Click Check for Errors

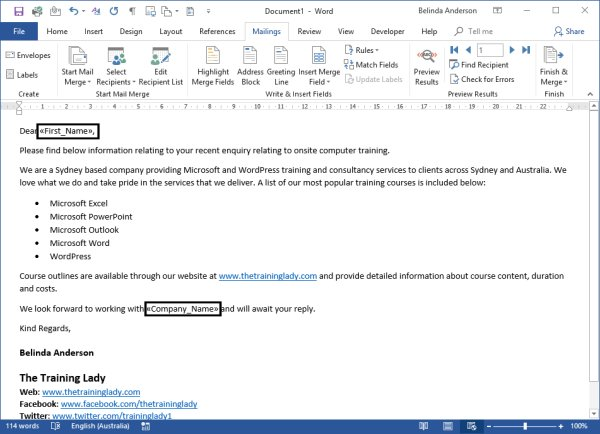[482, 79]
